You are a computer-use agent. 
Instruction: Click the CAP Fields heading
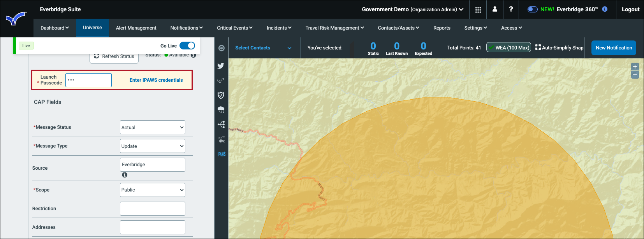(x=48, y=102)
